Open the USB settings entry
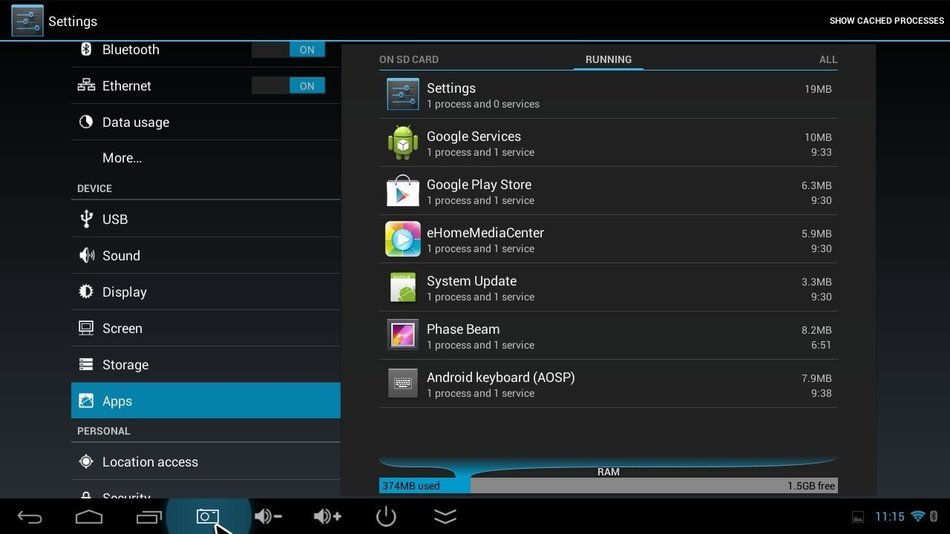This screenshot has width=950, height=534. pyautogui.click(x=205, y=219)
